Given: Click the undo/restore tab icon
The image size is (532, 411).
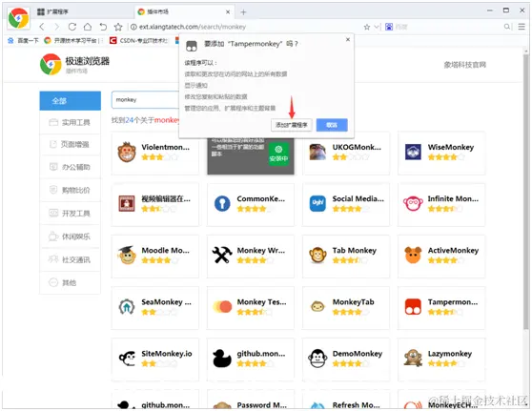Looking at the screenshot, I should pos(103,27).
